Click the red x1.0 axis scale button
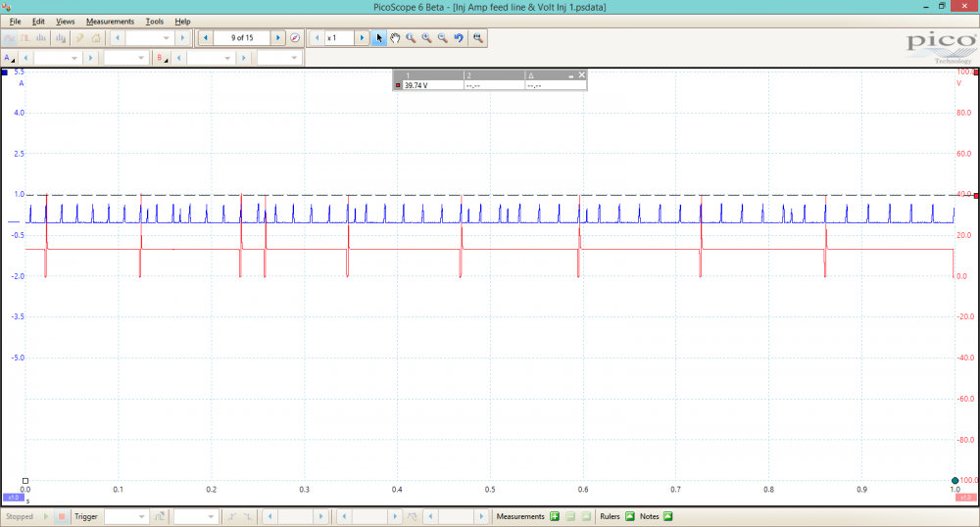This screenshot has width=980, height=527. 965,498
